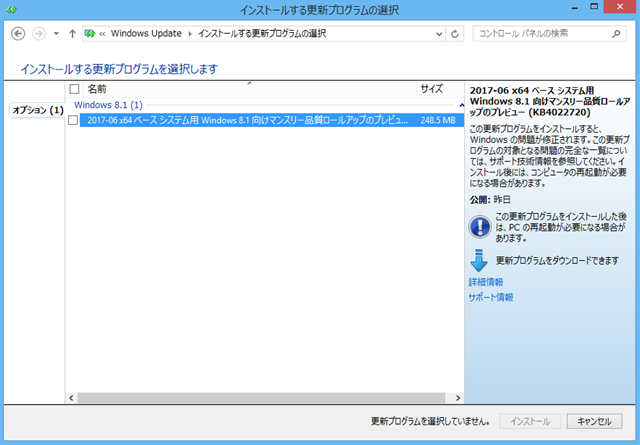Click the back navigation arrow
Image resolution: width=640 pixels, height=445 pixels.
point(17,33)
